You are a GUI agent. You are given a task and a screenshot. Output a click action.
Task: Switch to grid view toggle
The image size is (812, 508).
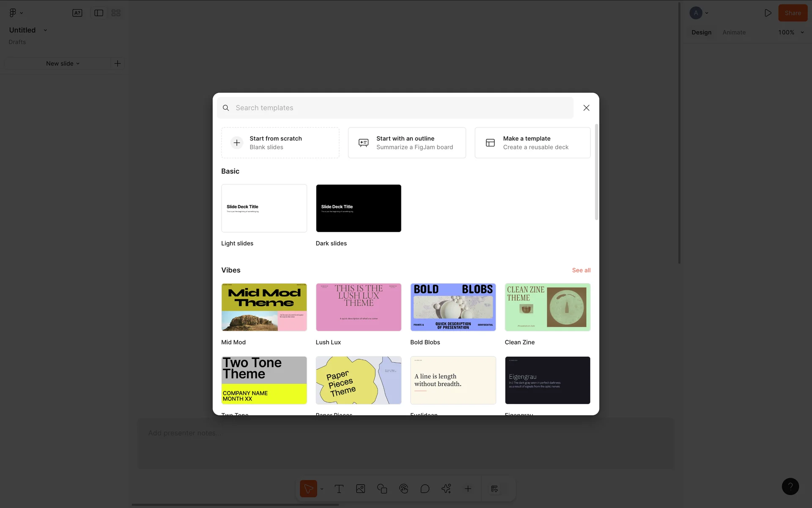[116, 13]
